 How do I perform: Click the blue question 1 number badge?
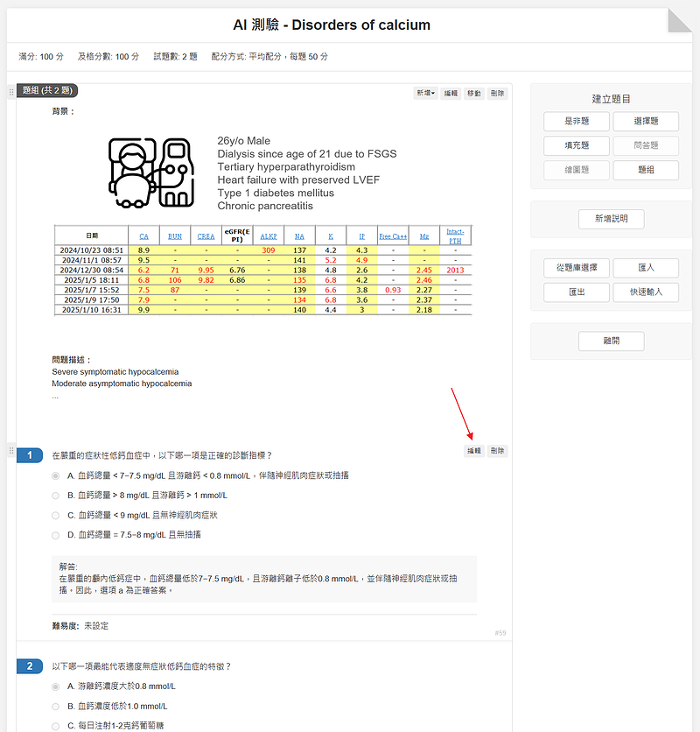[30, 455]
